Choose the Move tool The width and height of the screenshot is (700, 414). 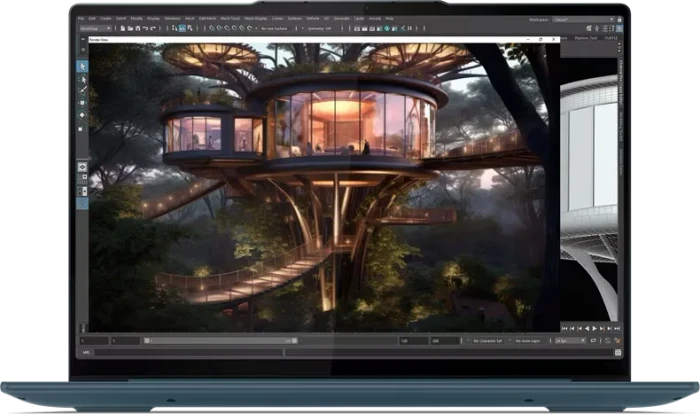tap(82, 103)
